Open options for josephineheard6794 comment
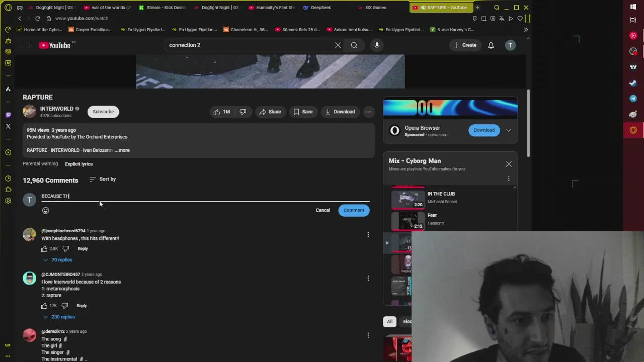 [x=368, y=235]
